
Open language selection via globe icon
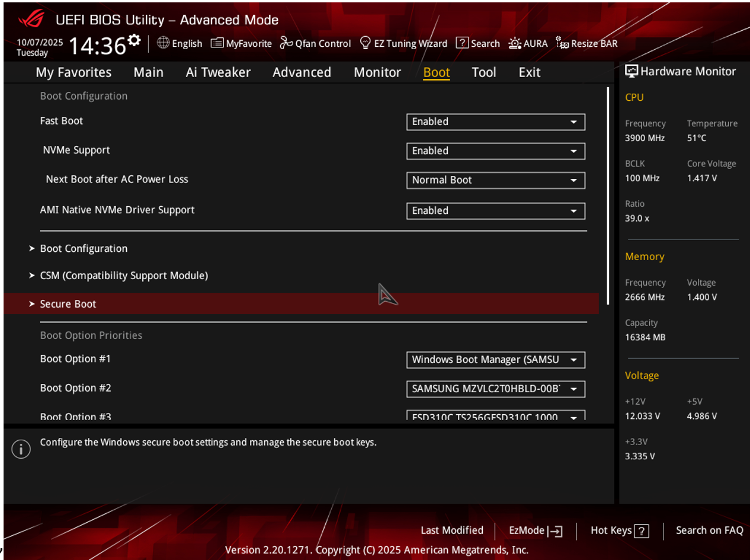pos(163,43)
